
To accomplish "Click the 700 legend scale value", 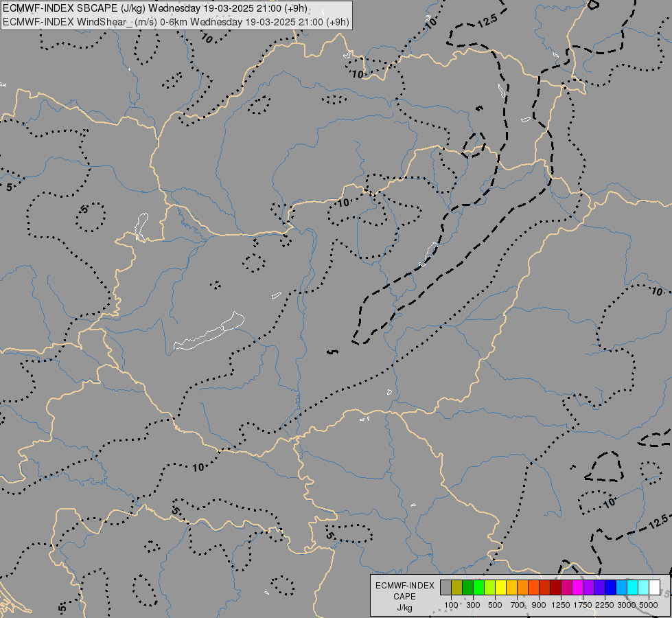I will 518,605.
